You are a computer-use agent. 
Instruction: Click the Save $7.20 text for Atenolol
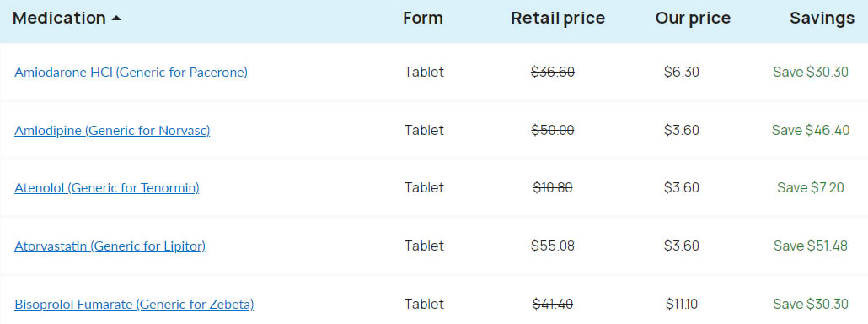[x=811, y=188]
